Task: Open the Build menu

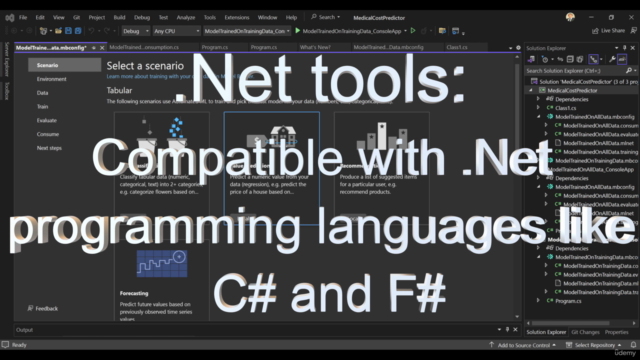Action: (x=119, y=18)
